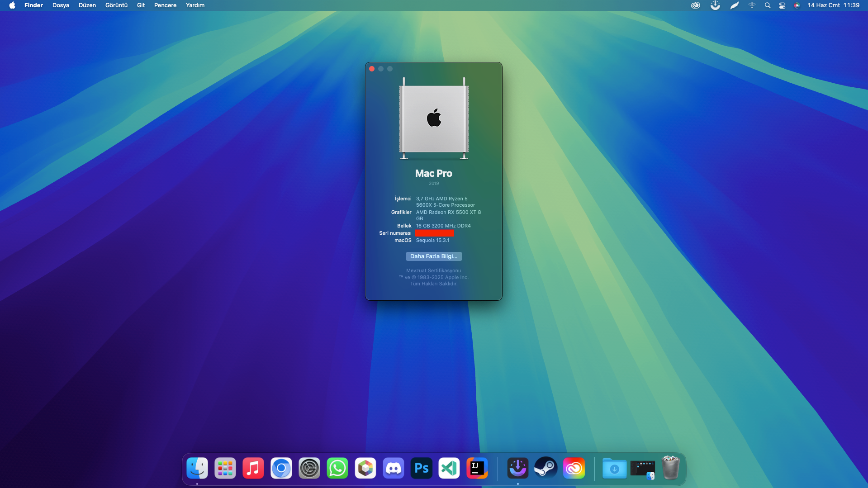This screenshot has width=868, height=488.
Task: Open the Yardım menu
Action: [195, 5]
